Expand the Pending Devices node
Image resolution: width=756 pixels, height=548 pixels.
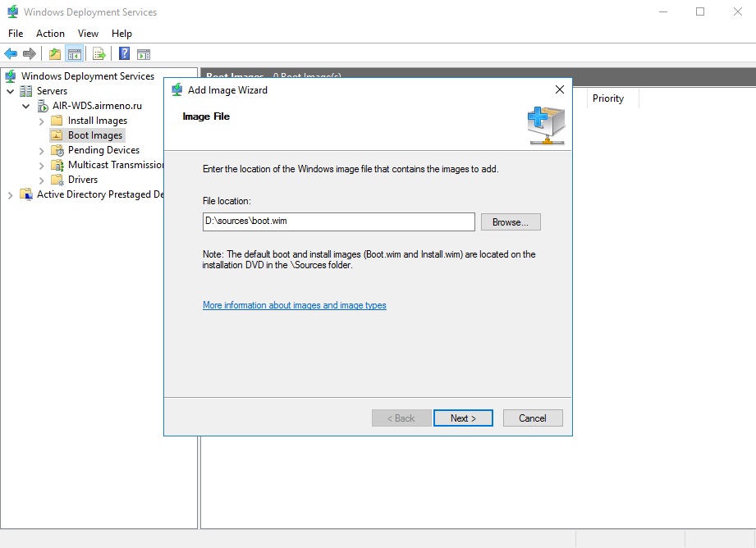[42, 150]
